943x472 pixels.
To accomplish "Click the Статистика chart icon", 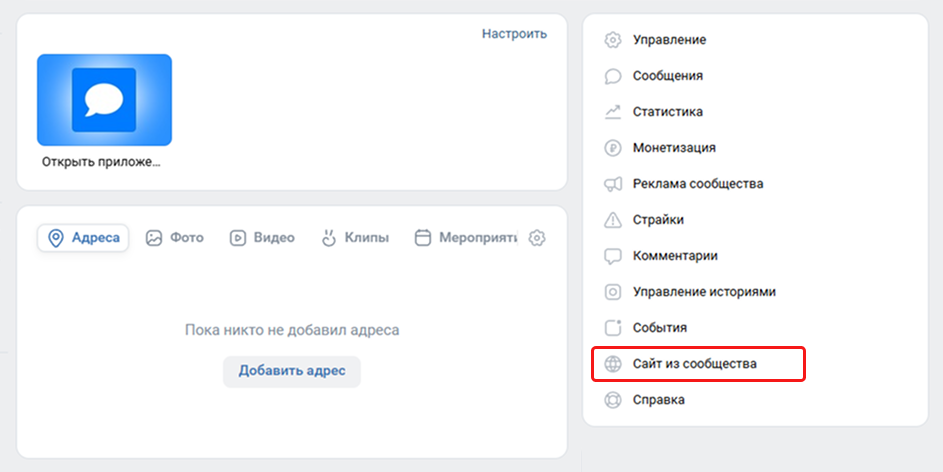I will 613,112.
